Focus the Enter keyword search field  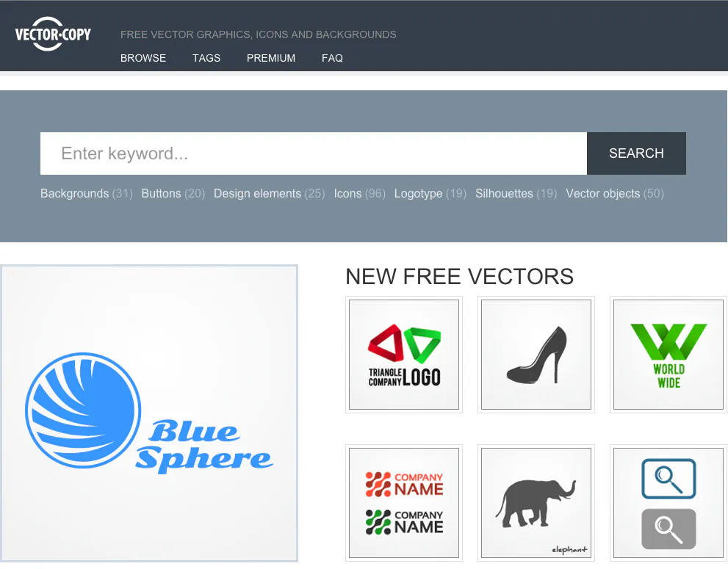[314, 153]
